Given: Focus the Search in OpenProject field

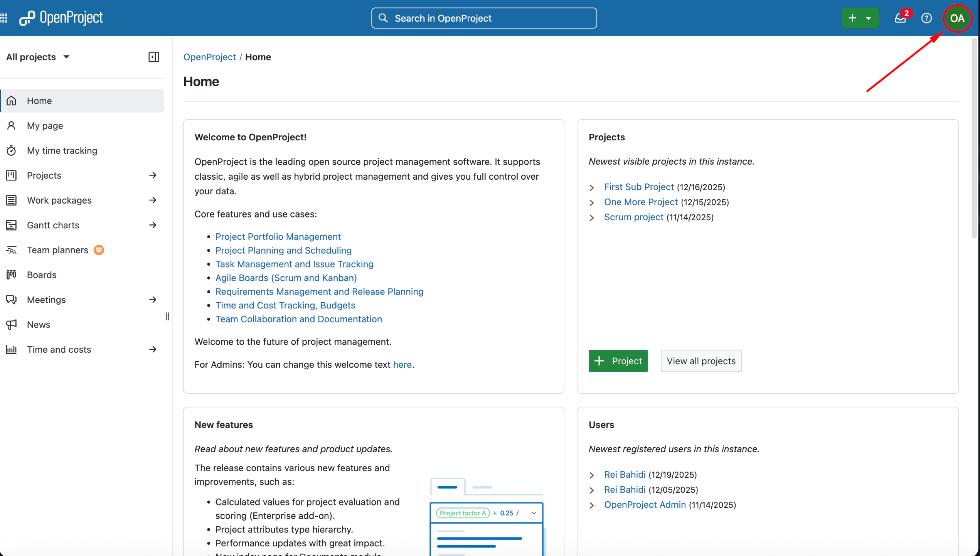Looking at the screenshot, I should tap(484, 18).
